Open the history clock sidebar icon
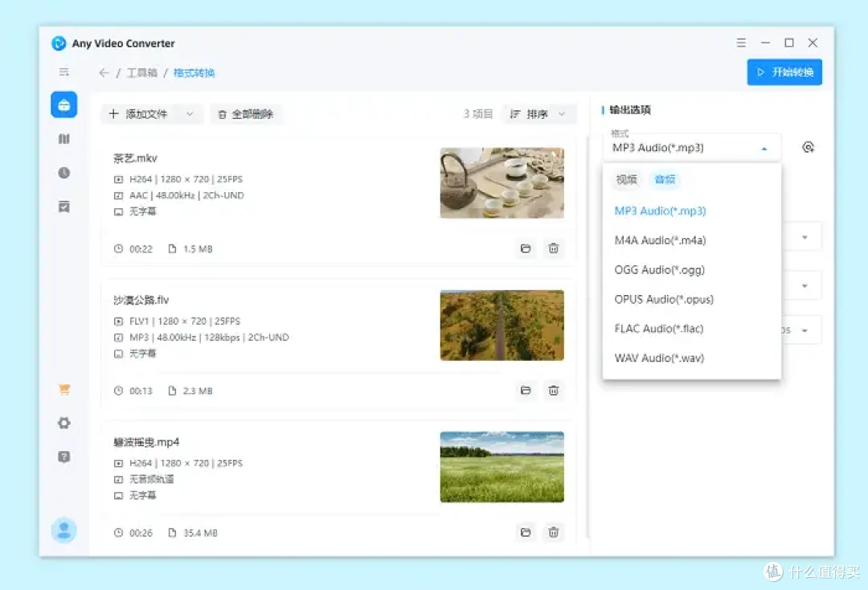868x590 pixels. pos(64,173)
